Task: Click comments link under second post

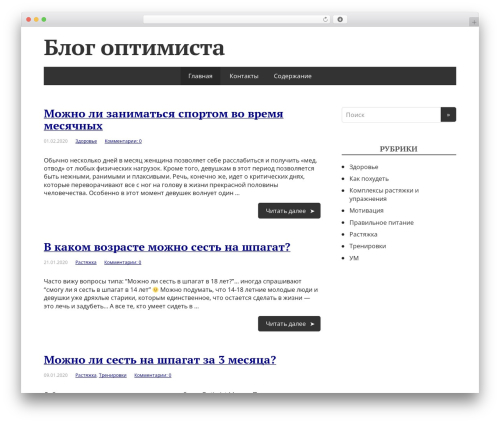Action: click(123, 262)
